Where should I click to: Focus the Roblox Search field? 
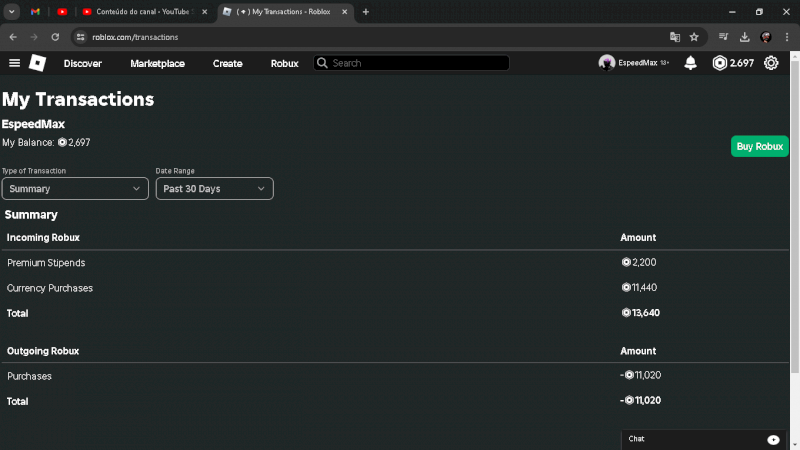411,63
